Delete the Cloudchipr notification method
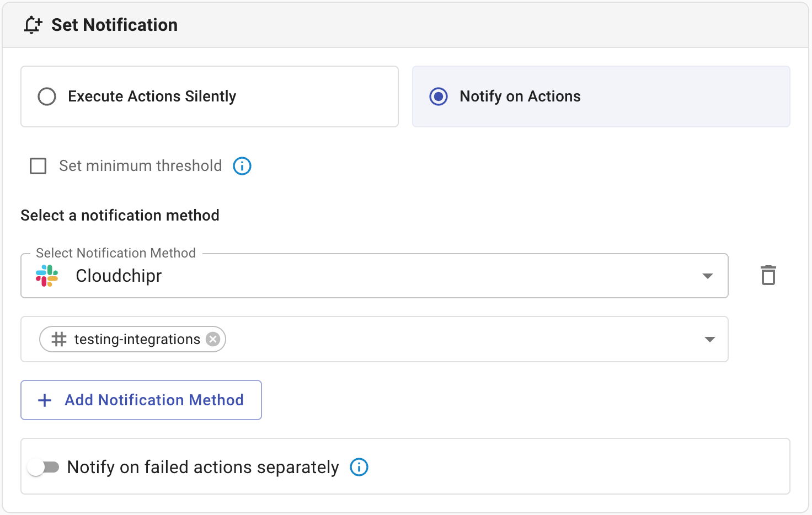 coord(768,275)
